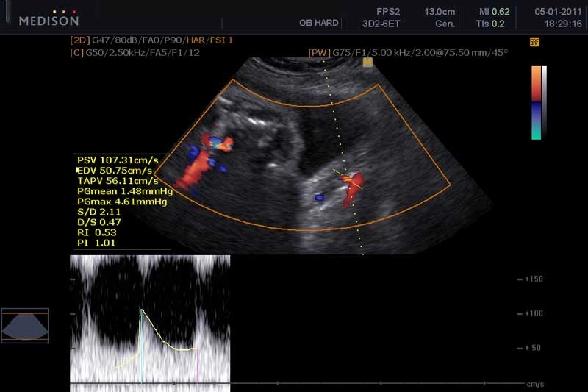Click the 3D2-6ET probe name

[x=379, y=24]
